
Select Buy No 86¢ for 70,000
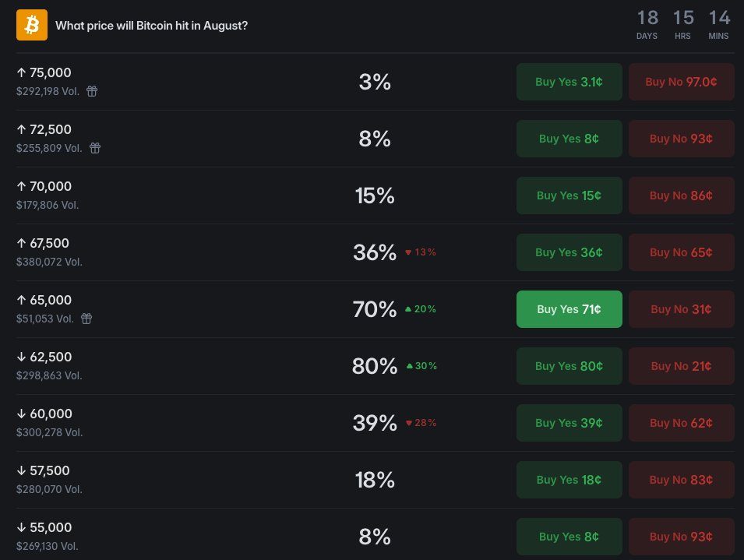682,195
